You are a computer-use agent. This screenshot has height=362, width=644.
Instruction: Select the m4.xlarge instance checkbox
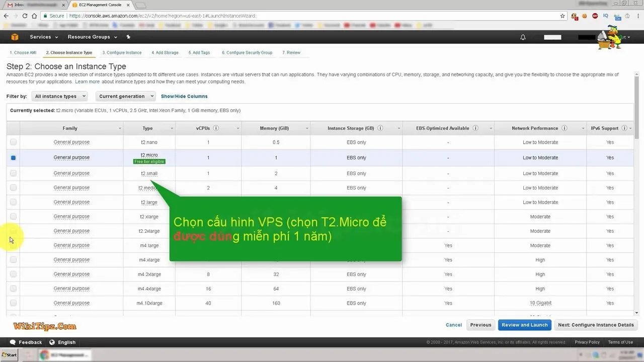tap(13, 259)
